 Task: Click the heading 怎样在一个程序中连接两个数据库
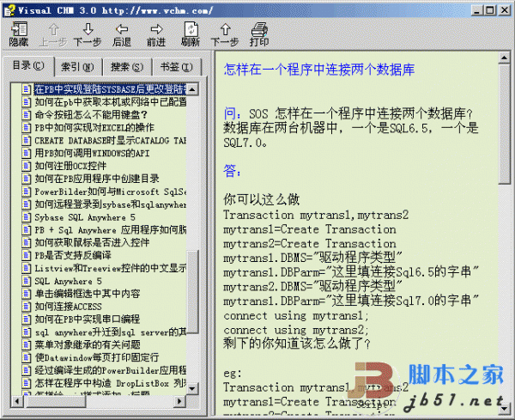coord(319,70)
